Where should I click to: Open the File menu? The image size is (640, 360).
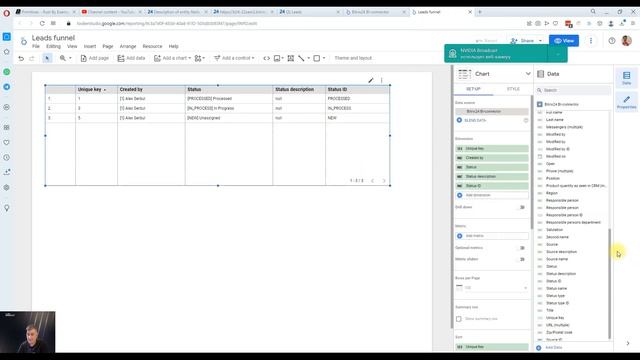[36, 47]
